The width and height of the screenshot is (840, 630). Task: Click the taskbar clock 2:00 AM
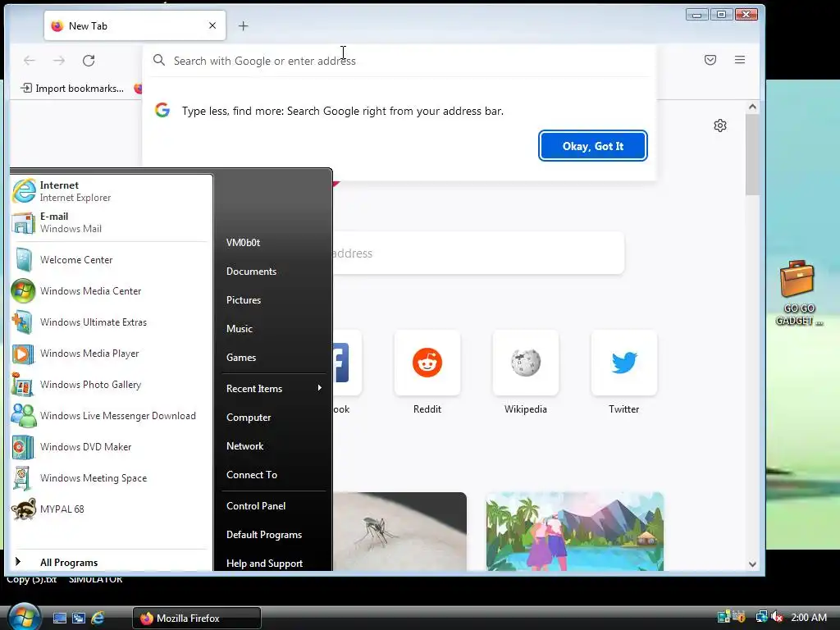coord(809,617)
